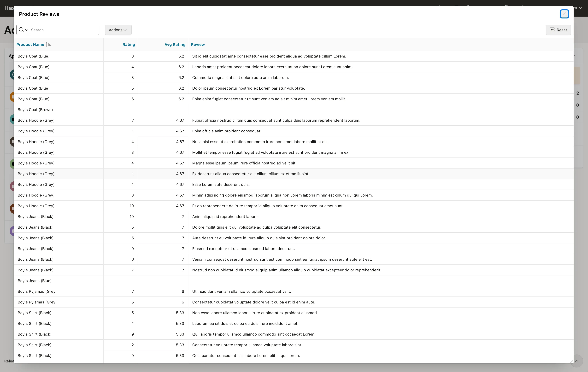
Task: Reset the report with the Reset button
Action: pyautogui.click(x=558, y=30)
